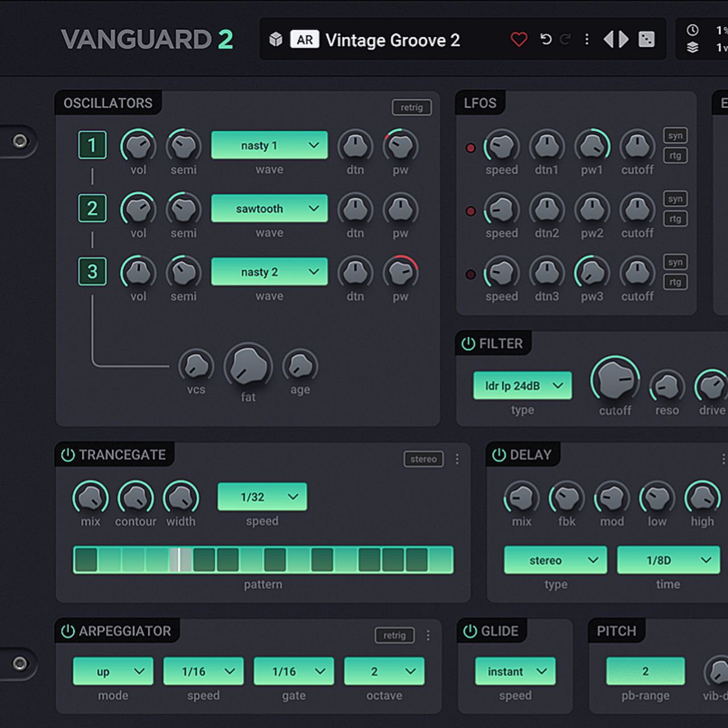
Task: Favorite the preset with the heart icon
Action: [x=519, y=39]
